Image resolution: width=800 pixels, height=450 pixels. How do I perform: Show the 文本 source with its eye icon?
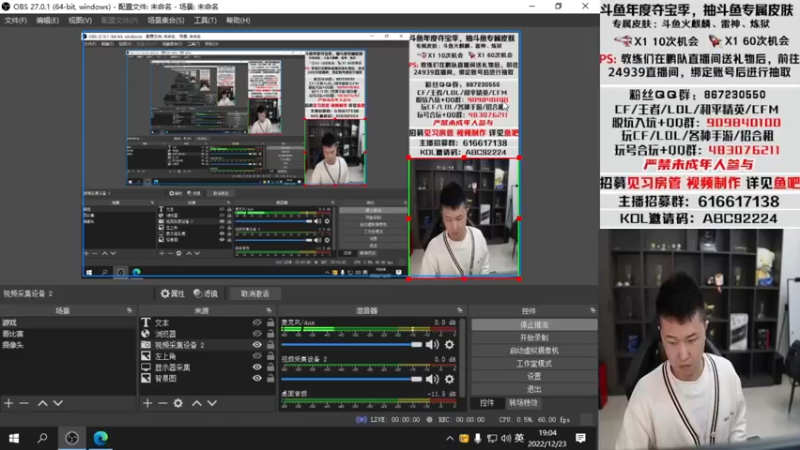pyautogui.click(x=257, y=322)
